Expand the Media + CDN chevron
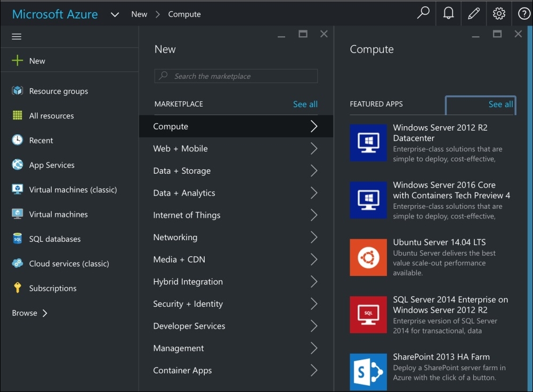Screen dimensions: 533x392 pos(314,259)
